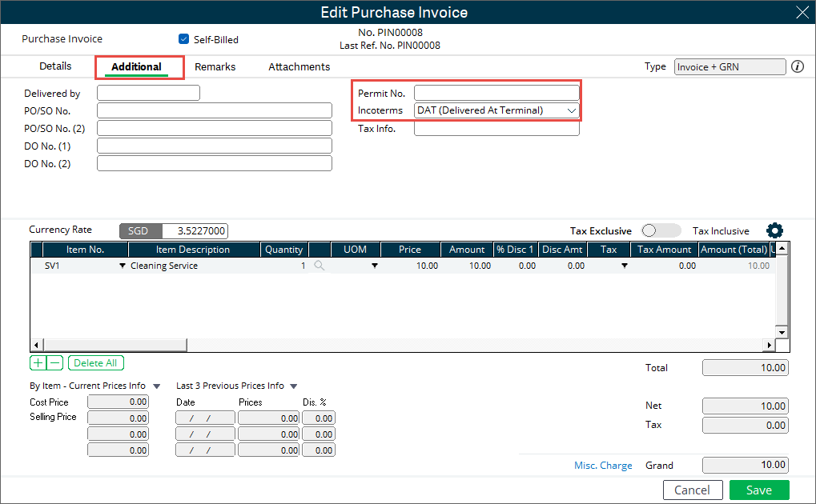Expand By Item - Current Prices Info

157,386
